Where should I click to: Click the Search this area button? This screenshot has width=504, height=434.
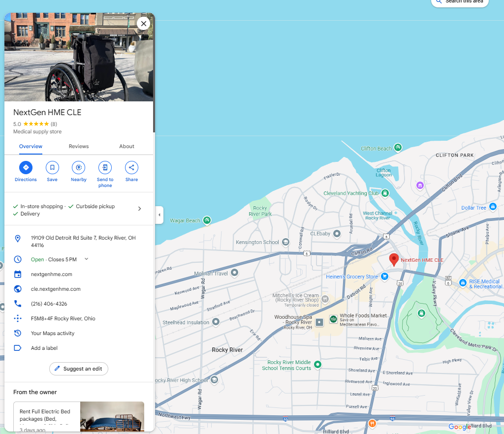pos(460,1)
